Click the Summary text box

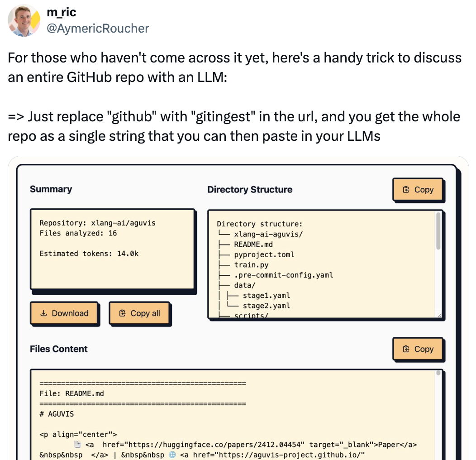tap(112, 249)
